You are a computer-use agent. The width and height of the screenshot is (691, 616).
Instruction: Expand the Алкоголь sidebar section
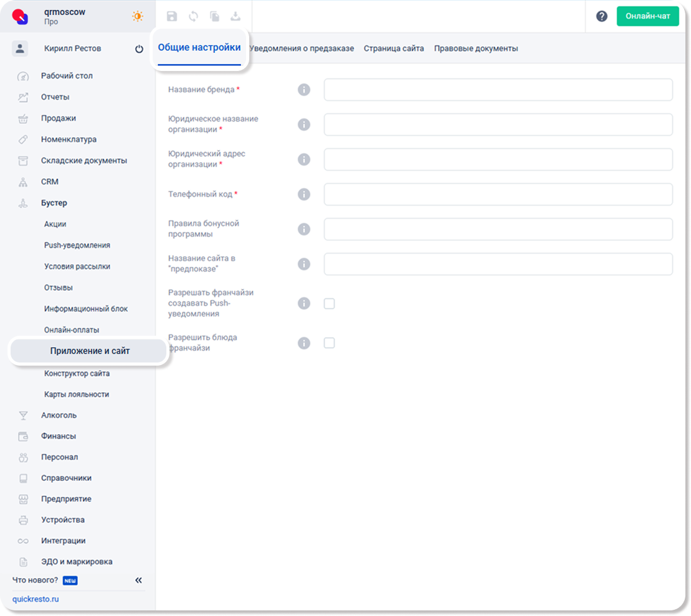coord(59,415)
